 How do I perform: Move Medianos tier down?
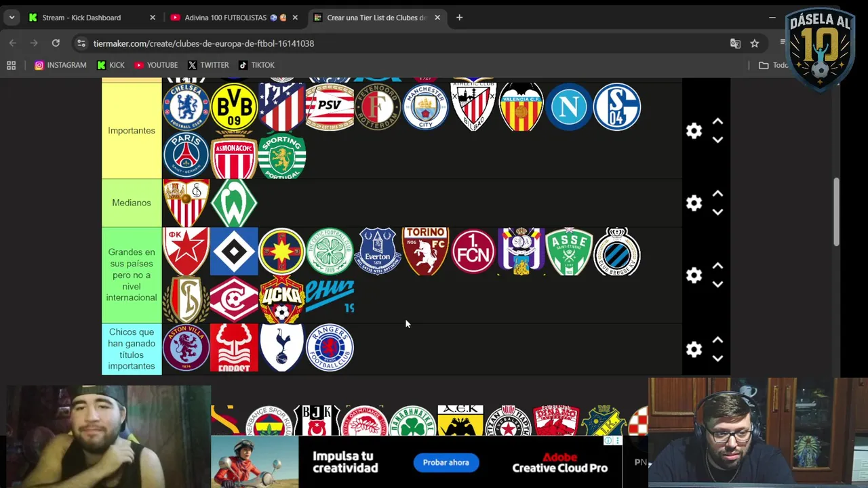pyautogui.click(x=717, y=211)
